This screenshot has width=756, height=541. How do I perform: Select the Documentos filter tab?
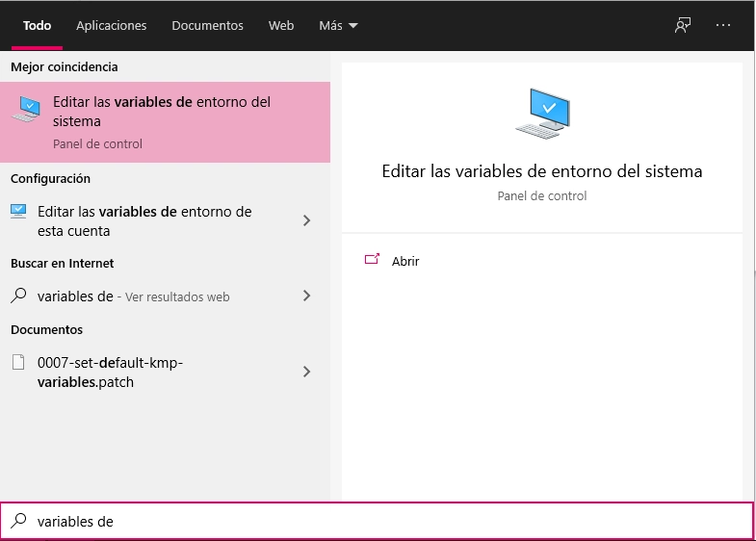pyautogui.click(x=207, y=26)
